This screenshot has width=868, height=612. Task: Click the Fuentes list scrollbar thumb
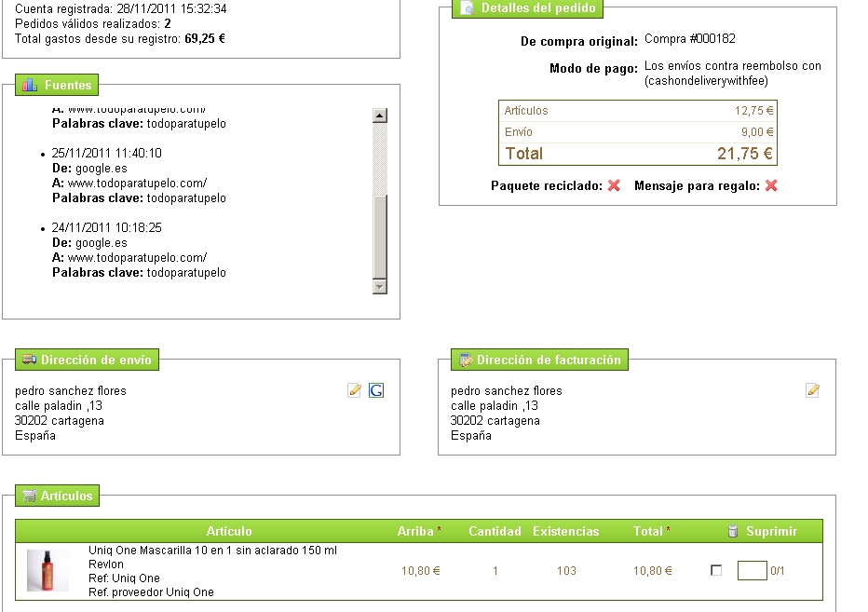[379, 236]
